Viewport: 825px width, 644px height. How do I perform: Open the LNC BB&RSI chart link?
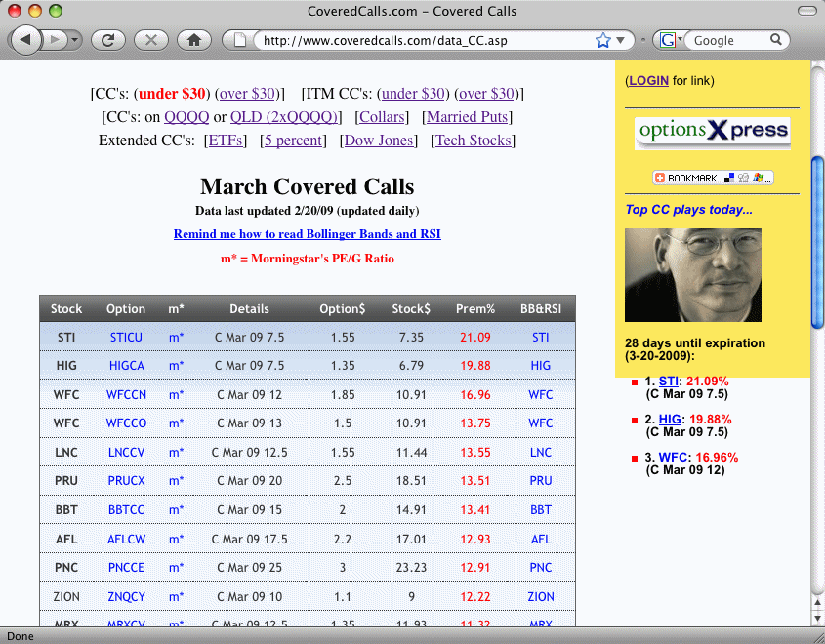[540, 452]
